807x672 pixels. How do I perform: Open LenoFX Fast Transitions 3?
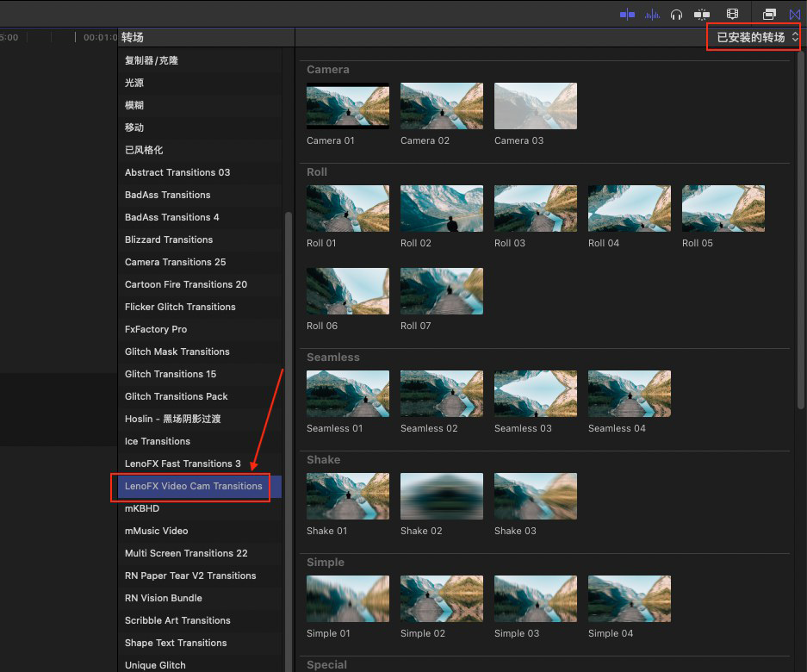point(200,464)
